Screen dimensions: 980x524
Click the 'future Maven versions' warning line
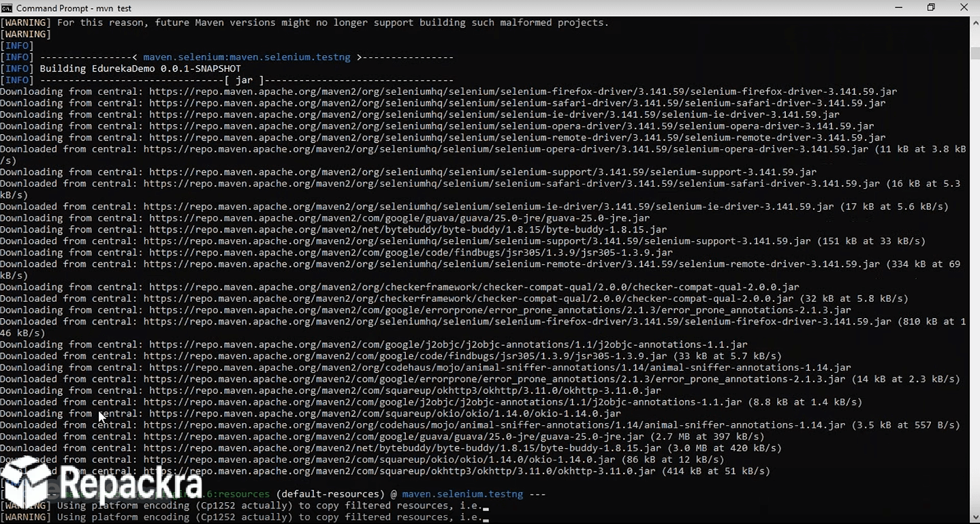click(x=304, y=22)
